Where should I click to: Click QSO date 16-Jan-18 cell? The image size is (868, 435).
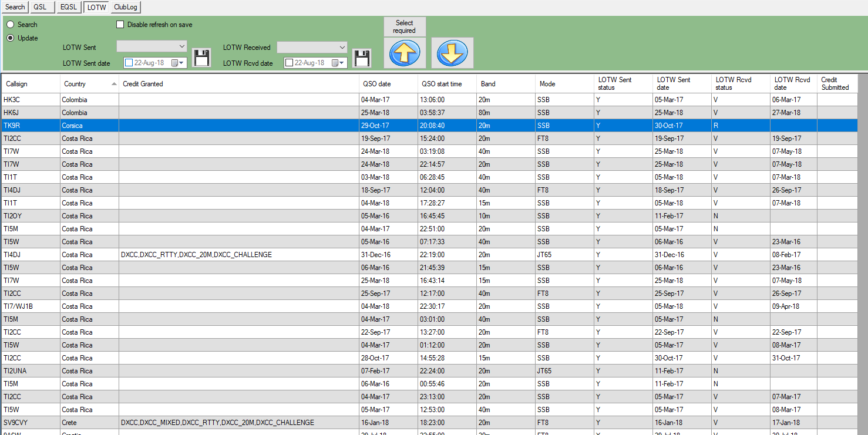(388, 423)
